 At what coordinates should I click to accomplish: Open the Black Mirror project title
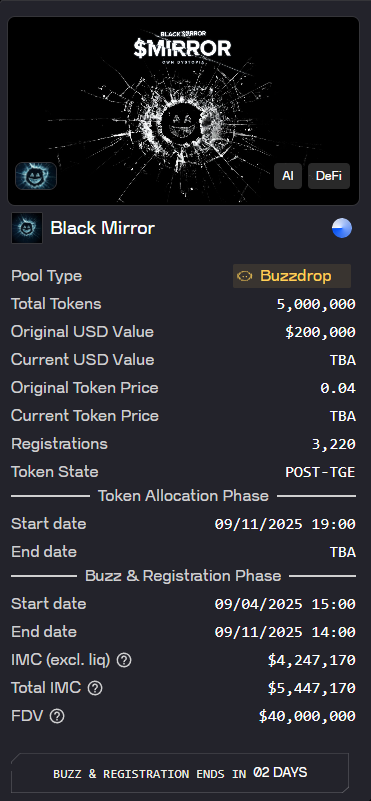(102, 228)
